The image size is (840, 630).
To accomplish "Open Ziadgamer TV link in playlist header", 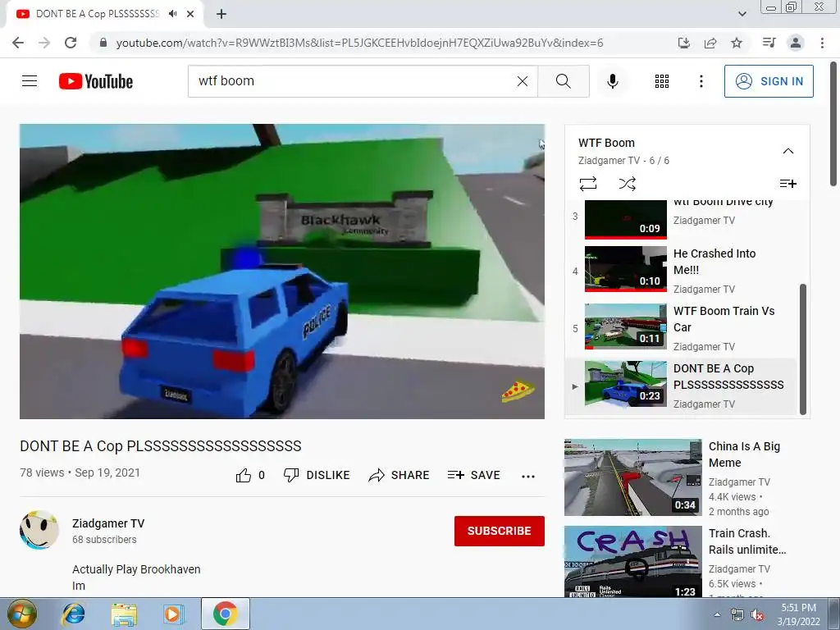I will point(609,161).
